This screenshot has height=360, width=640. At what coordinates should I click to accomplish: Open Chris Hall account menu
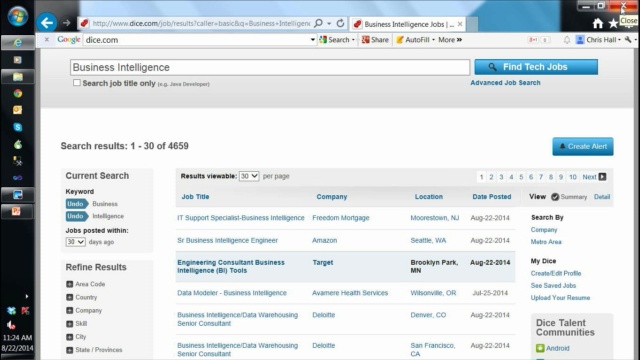coord(598,40)
